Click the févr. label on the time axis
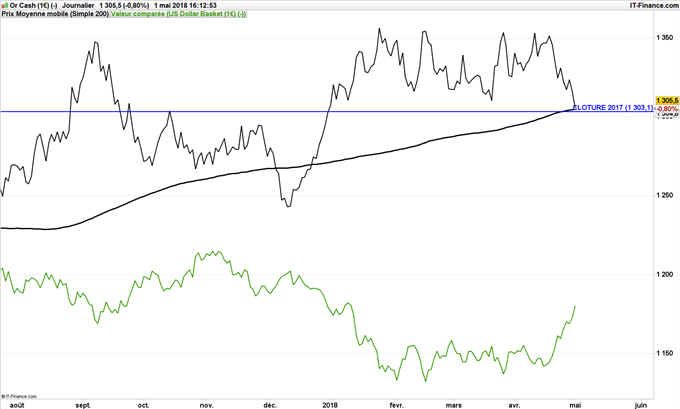 [396, 405]
